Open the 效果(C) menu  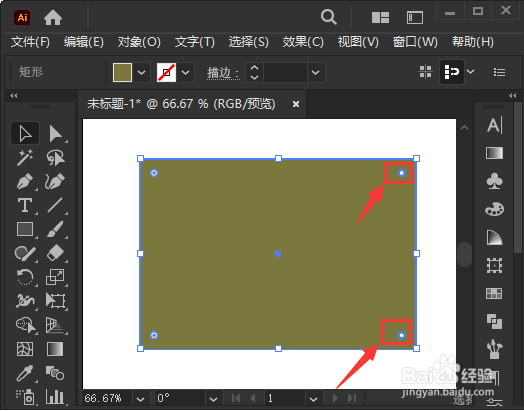pyautogui.click(x=303, y=42)
